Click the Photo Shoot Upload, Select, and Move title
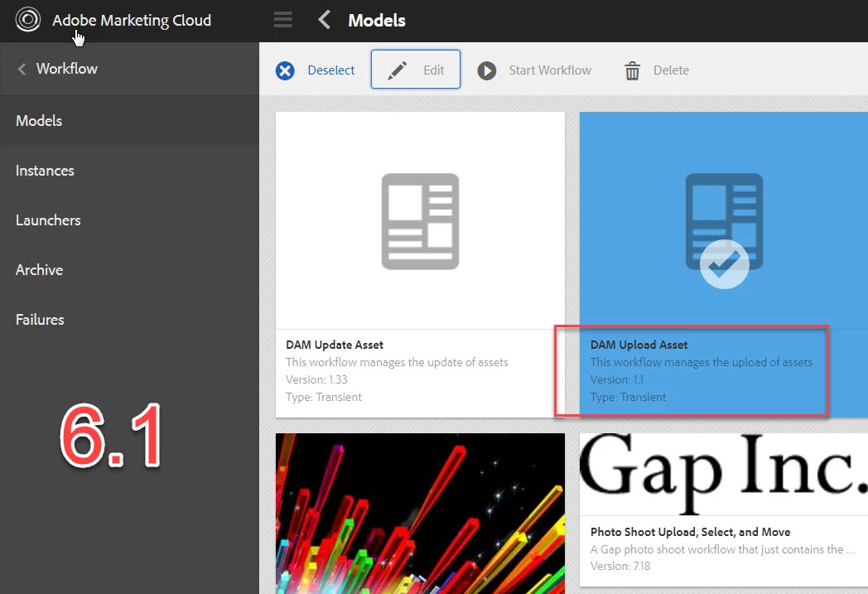Screen dimensions: 868x594 coord(690,532)
